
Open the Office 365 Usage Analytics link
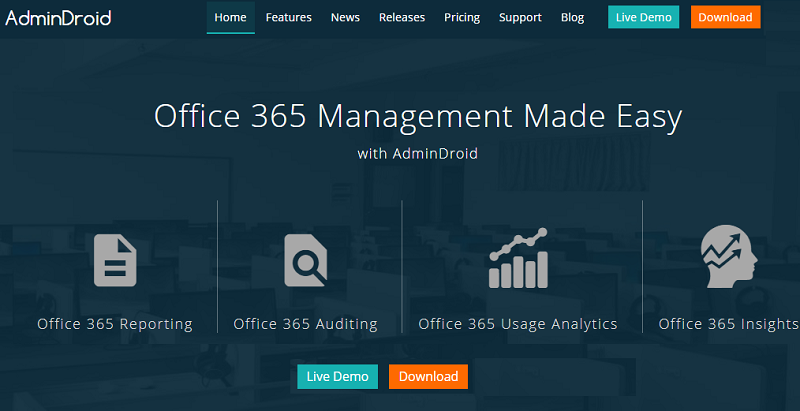pyautogui.click(x=518, y=324)
